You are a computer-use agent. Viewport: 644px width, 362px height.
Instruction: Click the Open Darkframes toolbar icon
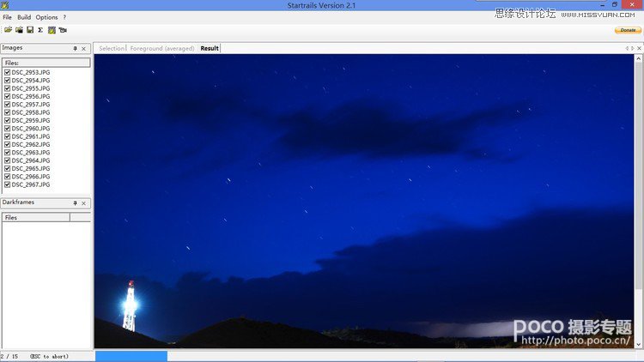19,30
